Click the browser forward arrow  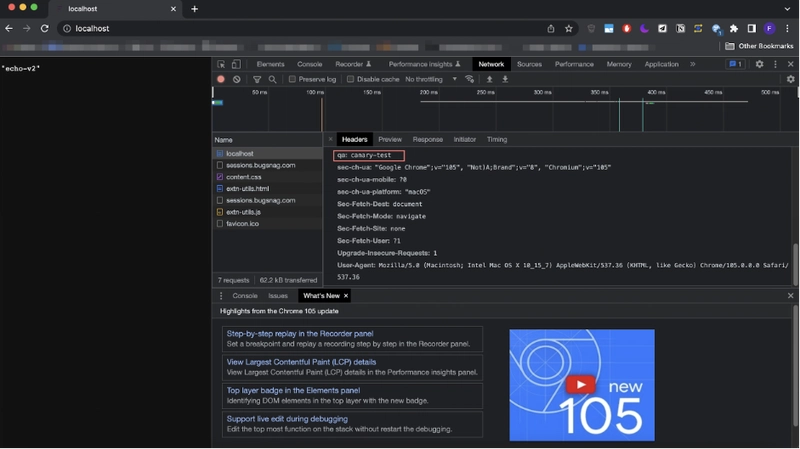[27, 29]
